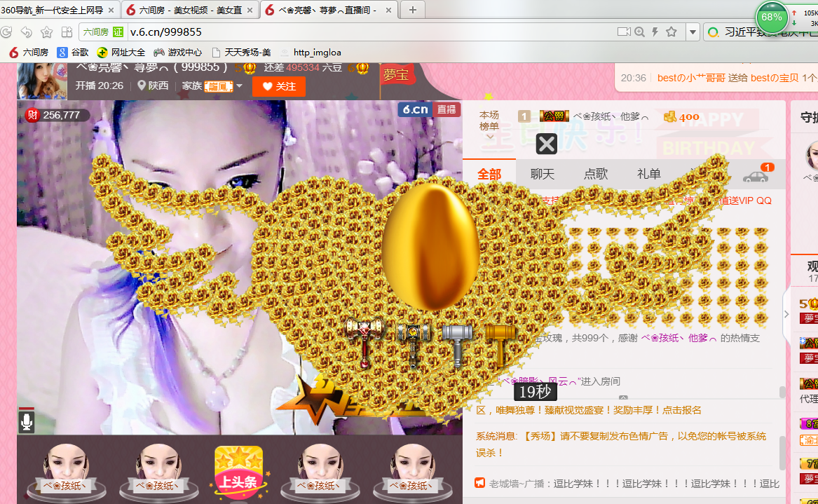This screenshot has width=818, height=504.
Task: Click the browser refresh icon
Action: coord(6,32)
